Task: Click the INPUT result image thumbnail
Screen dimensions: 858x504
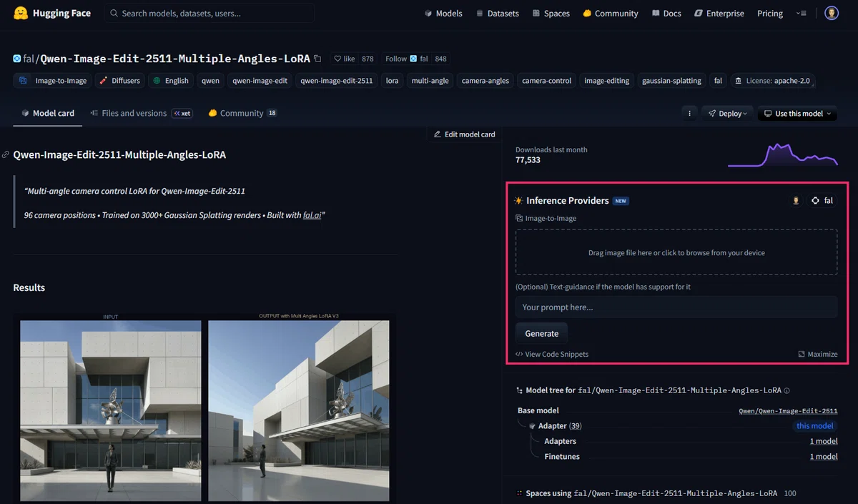Action: [111, 410]
